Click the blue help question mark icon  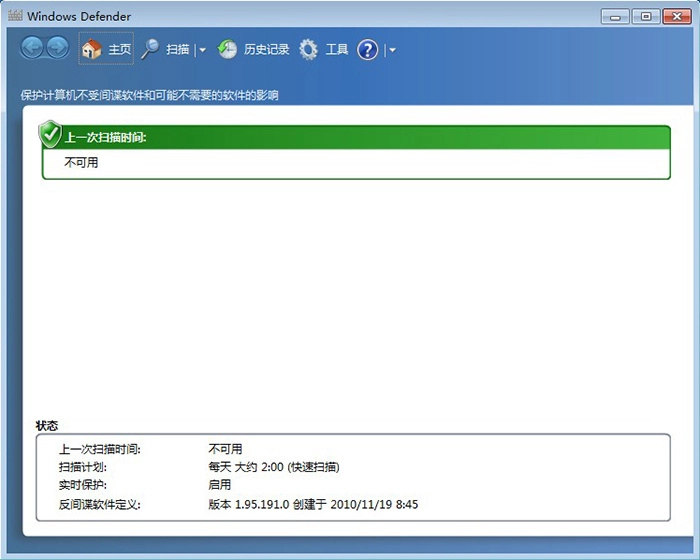pyautogui.click(x=367, y=50)
